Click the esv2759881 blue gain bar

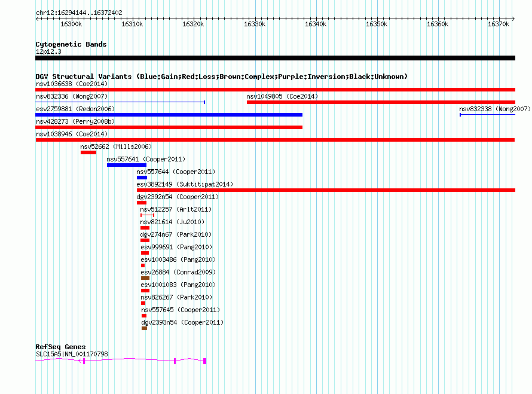point(169,115)
